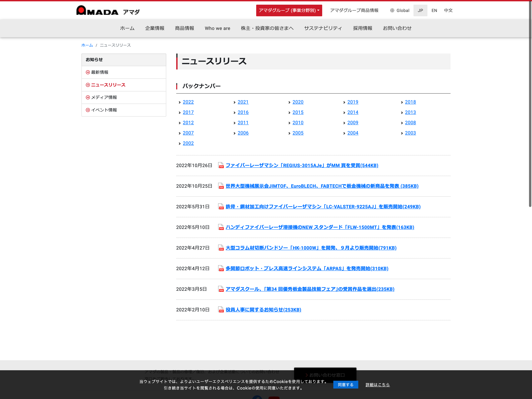Click chevron next to the 2018 back number

(402, 102)
